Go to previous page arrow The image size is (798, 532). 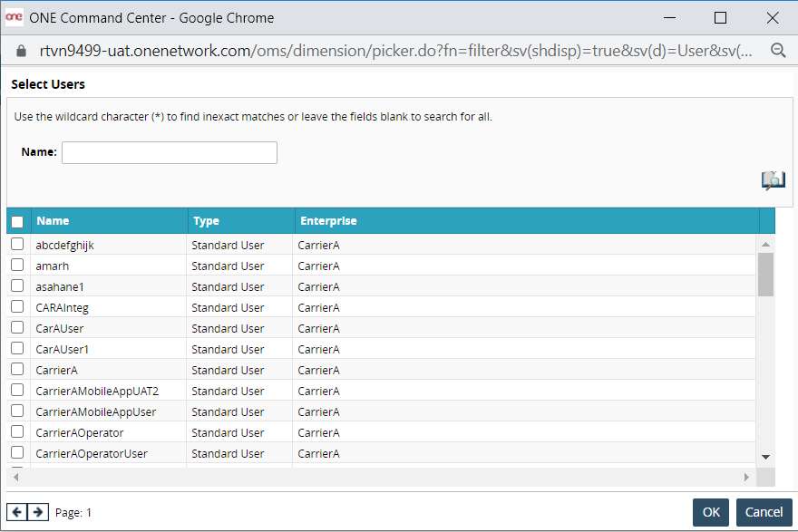coord(17,512)
